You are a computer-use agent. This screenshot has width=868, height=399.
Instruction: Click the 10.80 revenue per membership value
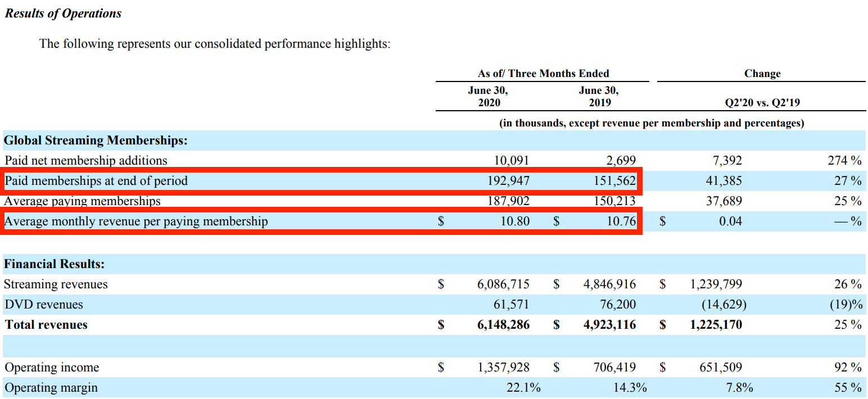coord(515,221)
